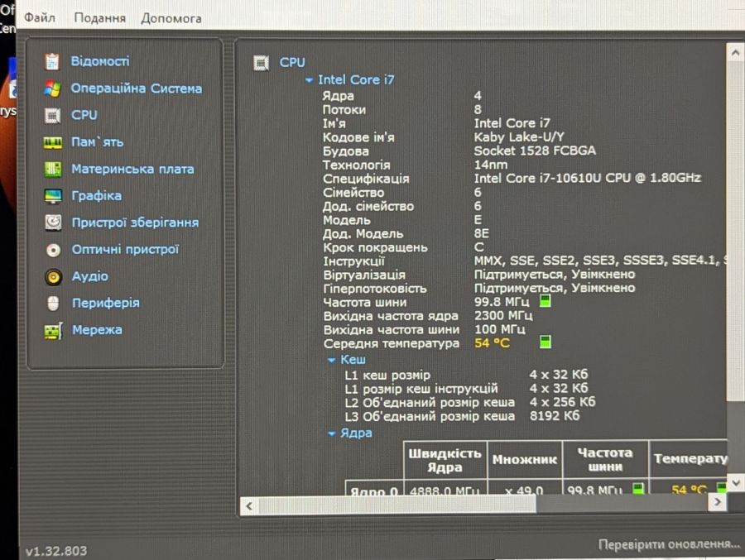Click the v1.32.803 version label
The width and height of the screenshot is (745, 560).
56,551
